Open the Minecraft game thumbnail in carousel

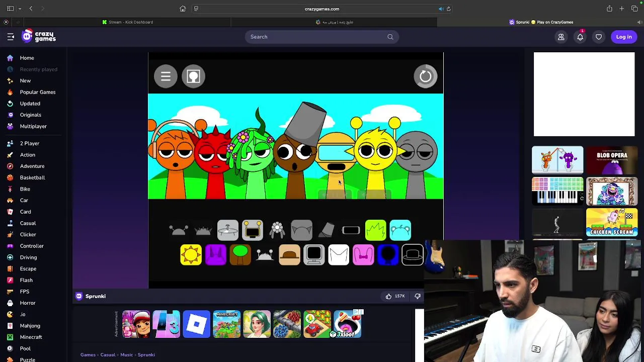(x=226, y=324)
